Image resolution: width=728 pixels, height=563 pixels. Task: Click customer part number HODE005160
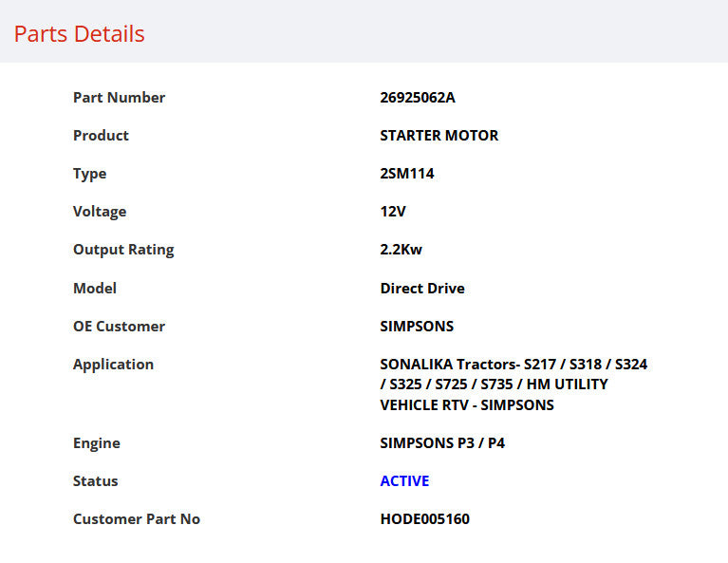[x=425, y=519]
